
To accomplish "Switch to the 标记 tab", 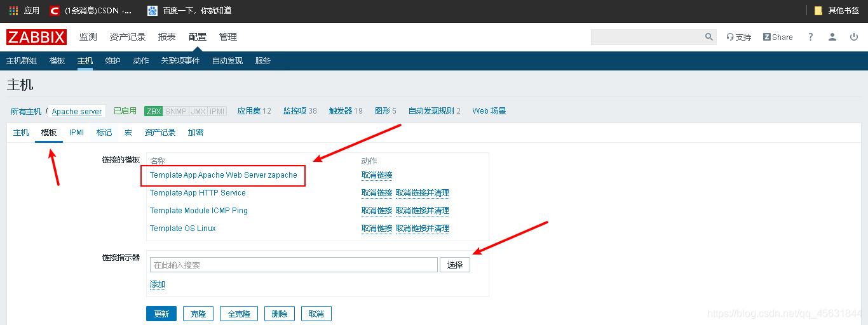I will 104,133.
